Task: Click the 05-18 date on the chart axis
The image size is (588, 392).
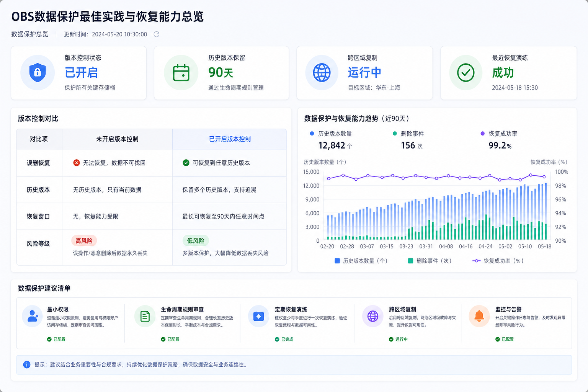Action: 544,246
